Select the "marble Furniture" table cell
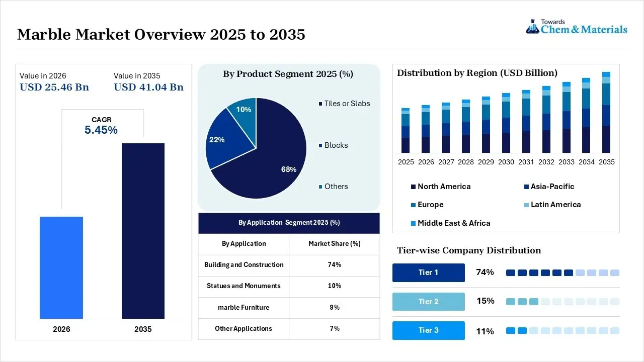The width and height of the screenshot is (644, 362). click(x=244, y=308)
